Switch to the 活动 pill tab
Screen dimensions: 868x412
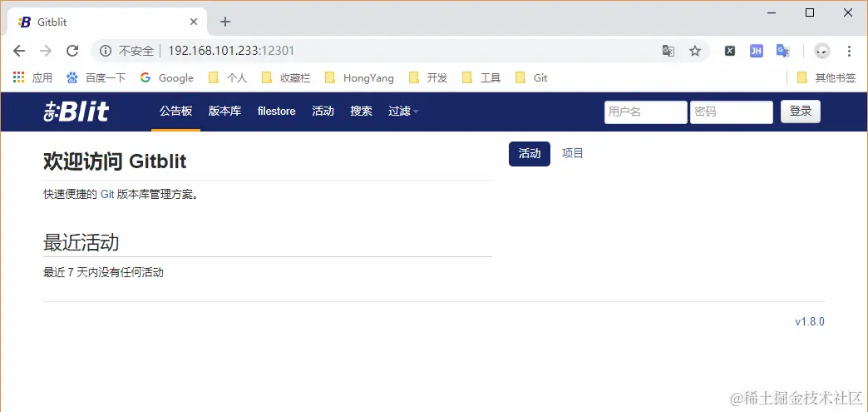pos(530,154)
